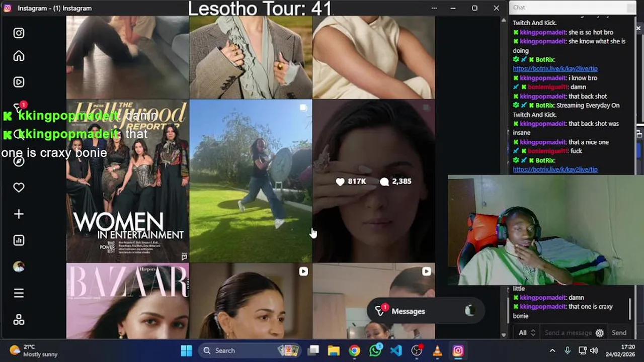Click Instagram app icon on taskbar
The image size is (644, 362).
click(458, 350)
